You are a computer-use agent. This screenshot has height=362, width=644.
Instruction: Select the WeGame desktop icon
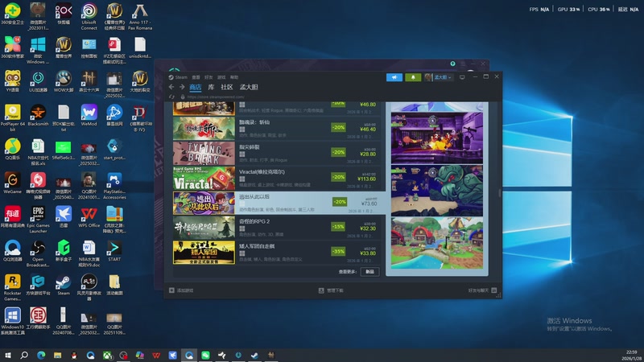(12, 183)
